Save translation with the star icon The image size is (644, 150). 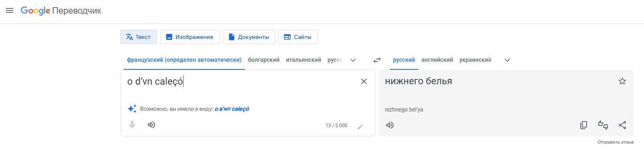click(622, 81)
